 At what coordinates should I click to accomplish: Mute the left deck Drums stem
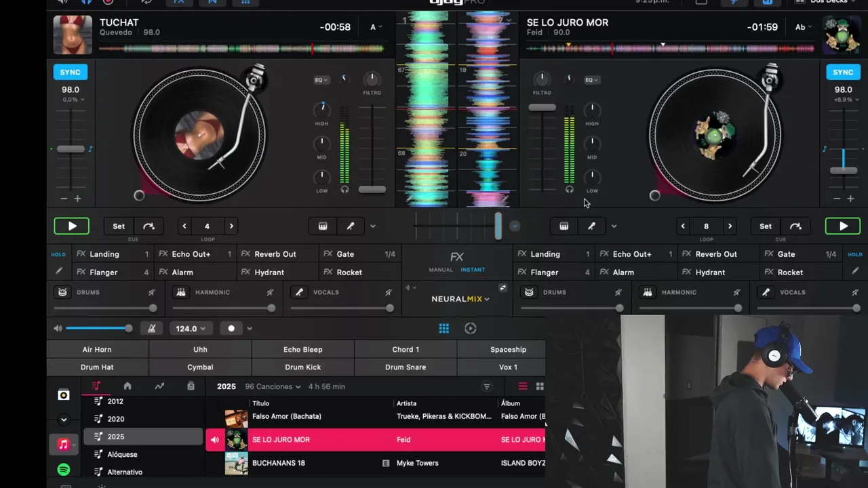151,292
